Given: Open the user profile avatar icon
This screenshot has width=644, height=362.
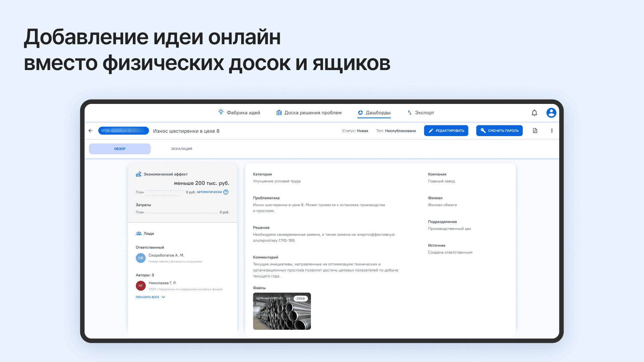Looking at the screenshot, I should [x=551, y=113].
